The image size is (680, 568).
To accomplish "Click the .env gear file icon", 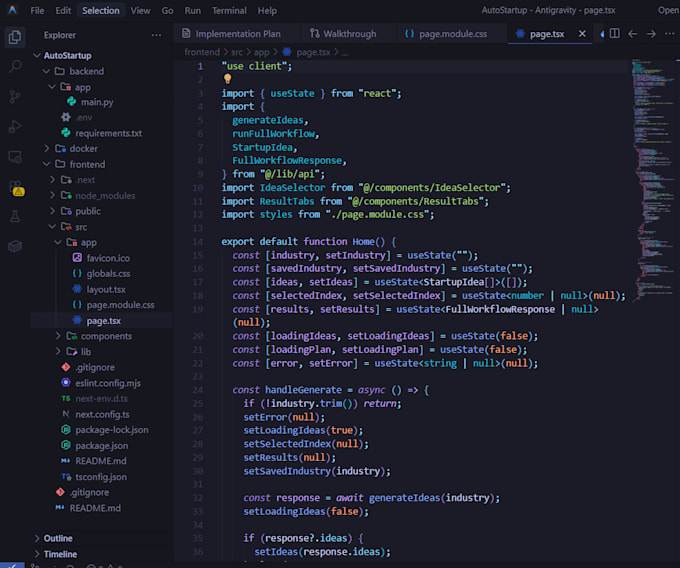I will pos(66,117).
